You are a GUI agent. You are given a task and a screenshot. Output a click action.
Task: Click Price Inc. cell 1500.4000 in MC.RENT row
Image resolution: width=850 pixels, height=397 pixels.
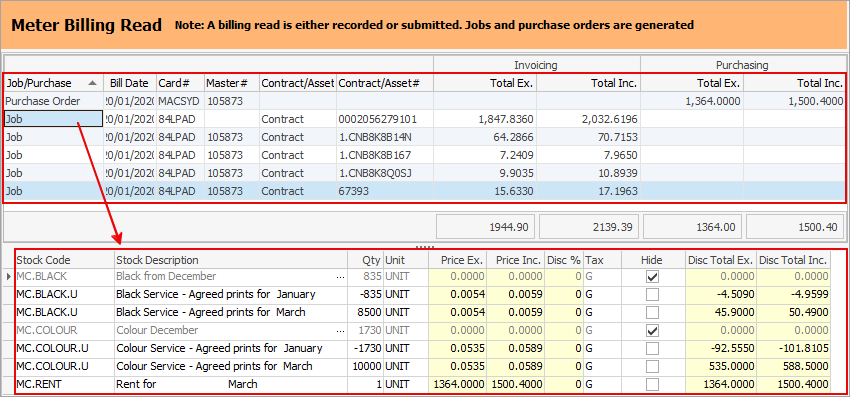pos(516,385)
